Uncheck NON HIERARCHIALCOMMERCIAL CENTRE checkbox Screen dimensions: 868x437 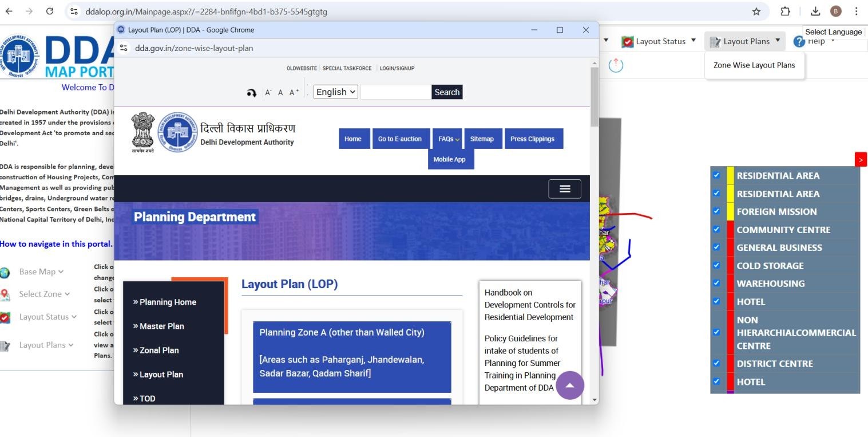(716, 332)
